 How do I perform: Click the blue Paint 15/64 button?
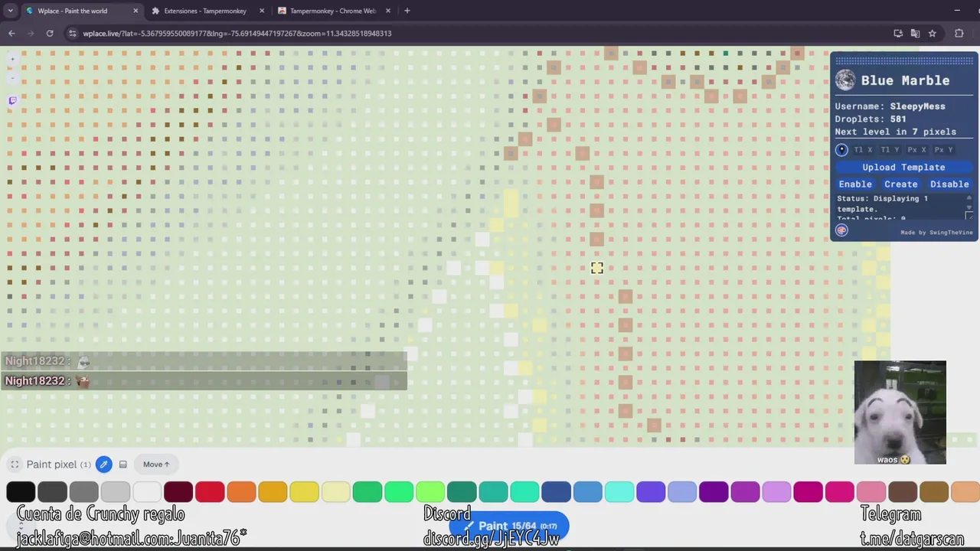tap(509, 526)
